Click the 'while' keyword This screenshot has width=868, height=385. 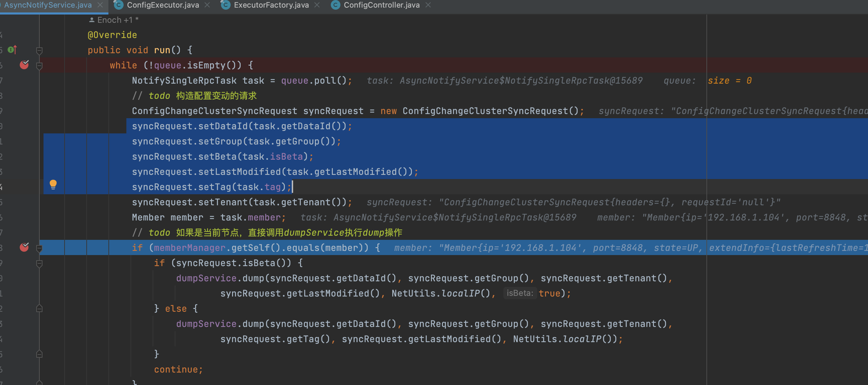(x=123, y=65)
